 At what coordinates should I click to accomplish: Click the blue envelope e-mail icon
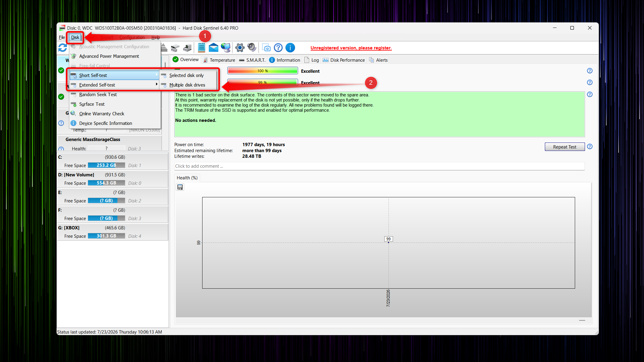click(214, 48)
